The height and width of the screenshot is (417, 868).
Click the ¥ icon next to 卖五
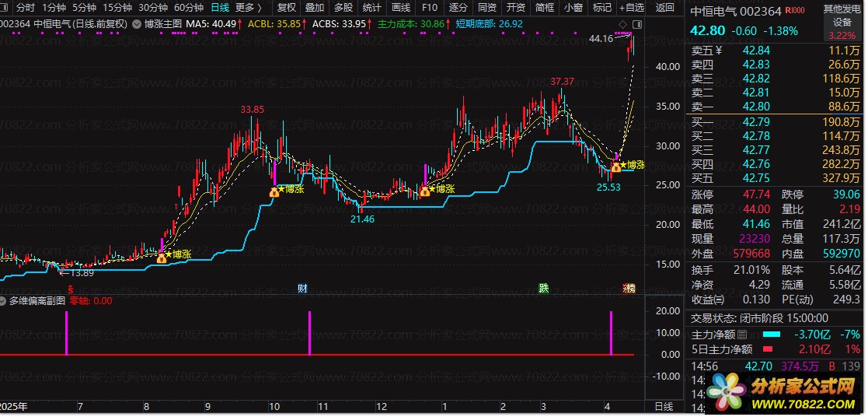pyautogui.click(x=719, y=51)
